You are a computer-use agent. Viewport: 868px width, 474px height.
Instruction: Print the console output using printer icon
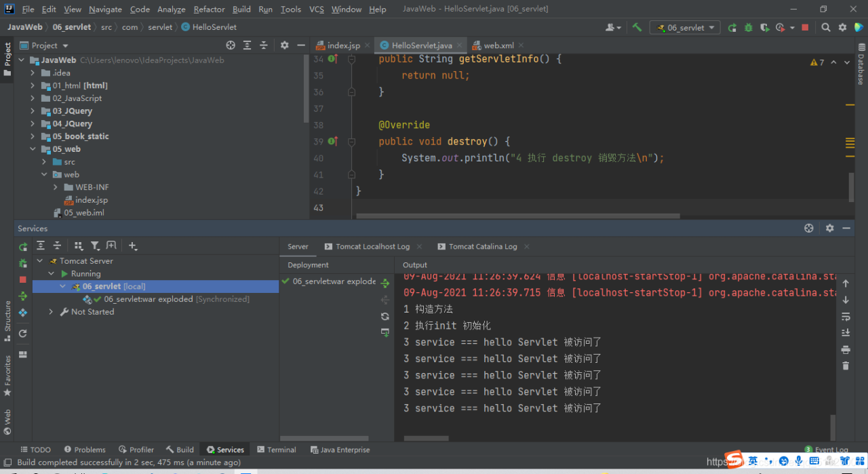(846, 349)
